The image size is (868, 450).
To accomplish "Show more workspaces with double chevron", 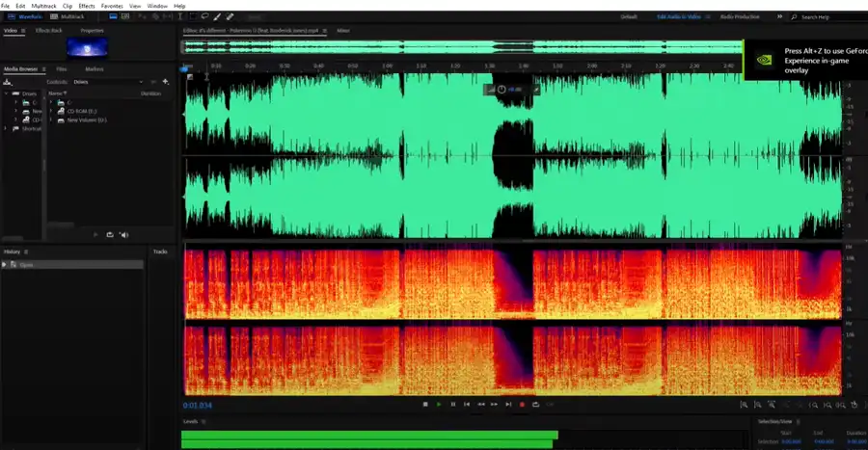I will pyautogui.click(x=779, y=16).
